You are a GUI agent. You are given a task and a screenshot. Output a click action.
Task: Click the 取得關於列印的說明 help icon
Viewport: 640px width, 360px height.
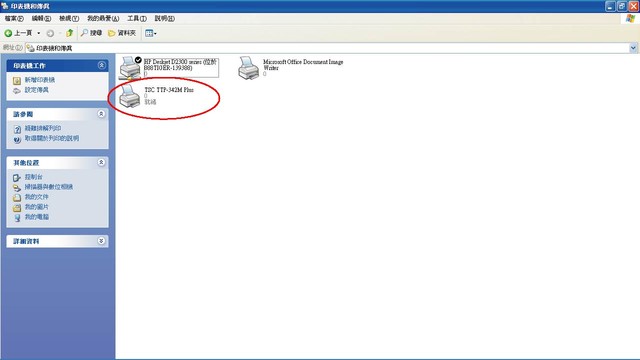(17, 139)
